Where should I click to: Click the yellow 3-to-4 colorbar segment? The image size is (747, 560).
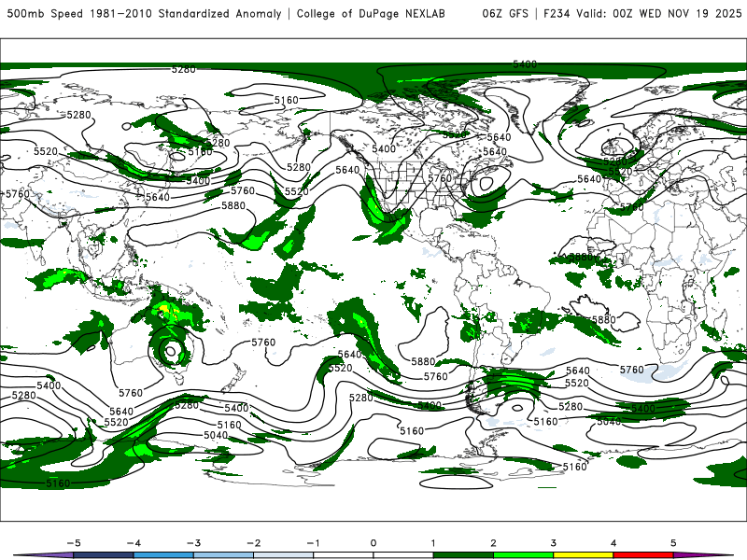click(584, 555)
